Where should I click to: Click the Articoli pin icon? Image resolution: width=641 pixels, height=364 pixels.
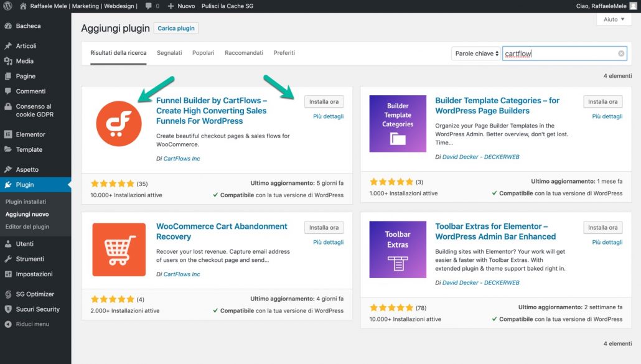coord(8,46)
